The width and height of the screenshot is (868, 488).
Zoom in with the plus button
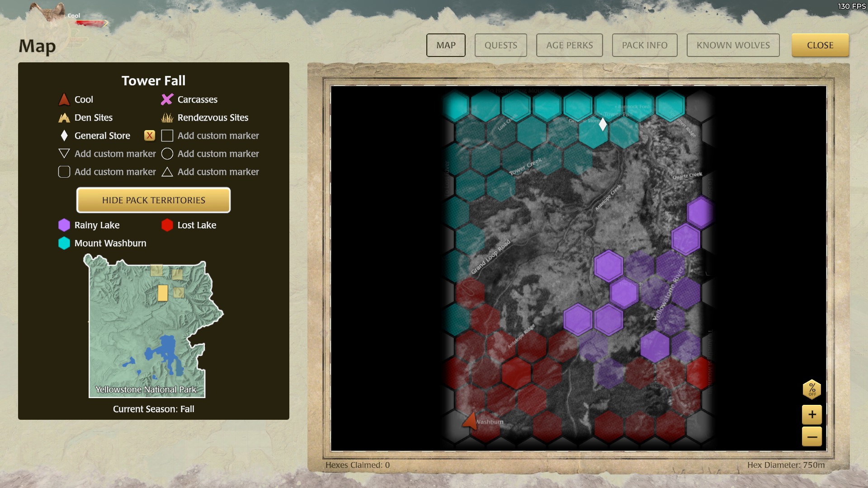812,414
